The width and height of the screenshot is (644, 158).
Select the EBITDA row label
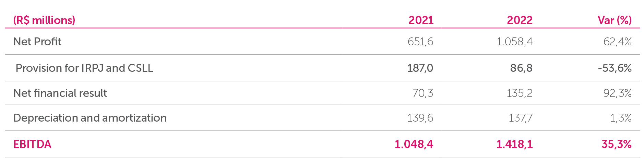click(x=32, y=144)
